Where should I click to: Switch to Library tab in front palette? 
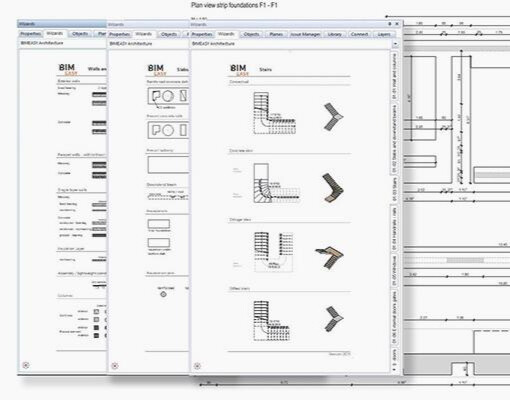coord(334,34)
